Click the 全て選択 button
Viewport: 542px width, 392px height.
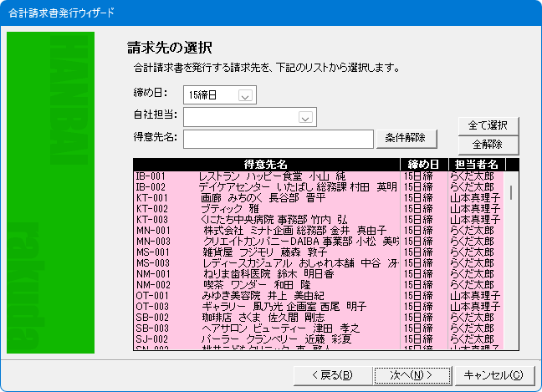coord(488,125)
